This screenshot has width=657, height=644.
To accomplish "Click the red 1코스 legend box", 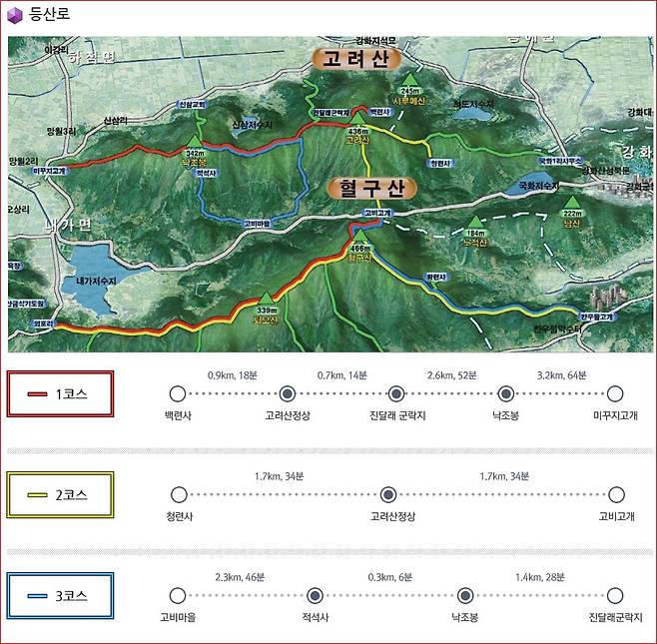I will pyautogui.click(x=61, y=393).
